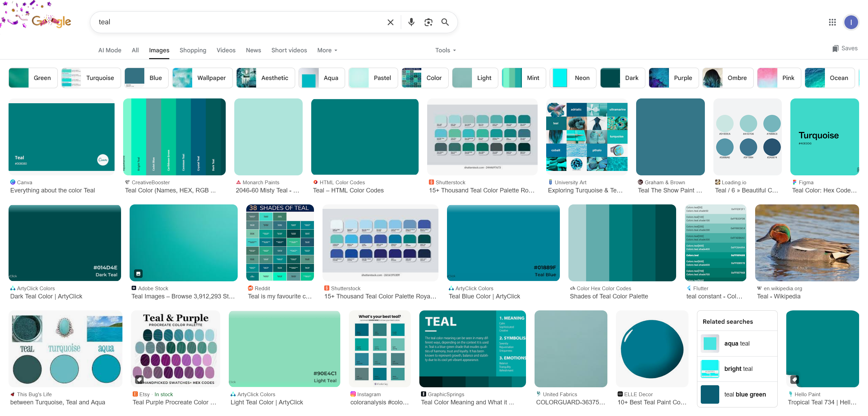This screenshot has height=416, width=868.
Task: Switch to the Videos tab
Action: [226, 50]
